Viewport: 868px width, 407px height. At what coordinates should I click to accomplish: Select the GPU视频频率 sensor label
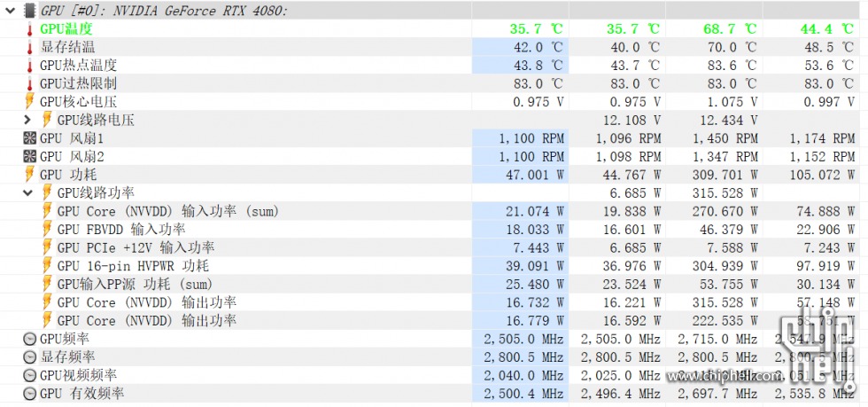pyautogui.click(x=78, y=375)
